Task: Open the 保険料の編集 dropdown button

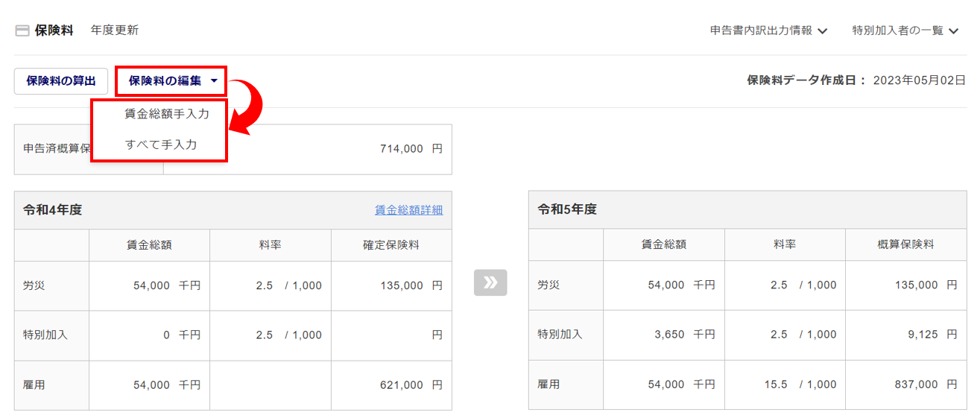Action: click(171, 80)
